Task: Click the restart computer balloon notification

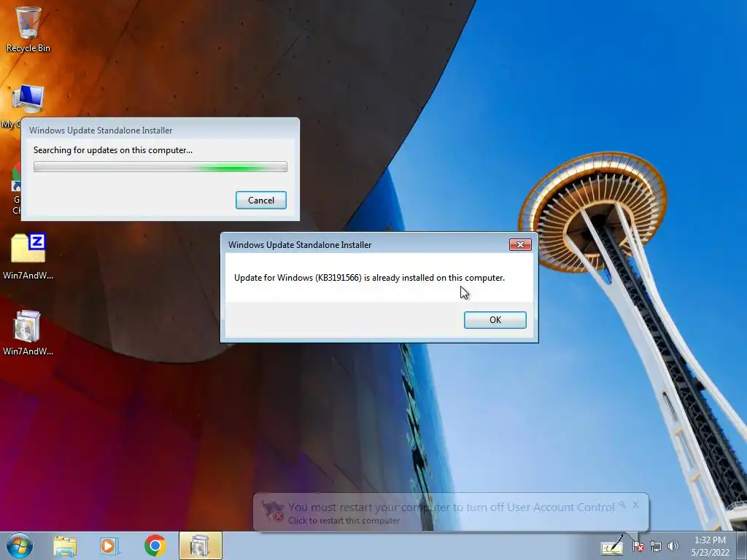Action: click(x=450, y=513)
